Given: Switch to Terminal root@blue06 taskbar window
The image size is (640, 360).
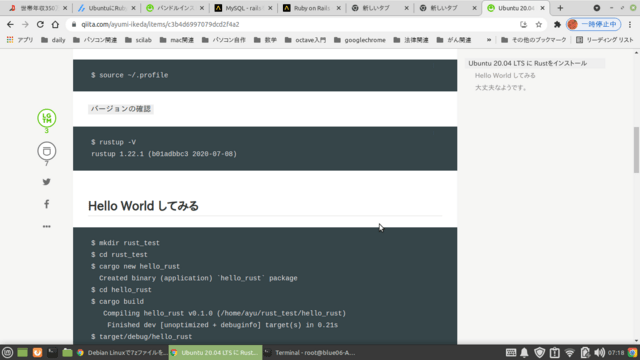Looking at the screenshot, I should point(309,352).
